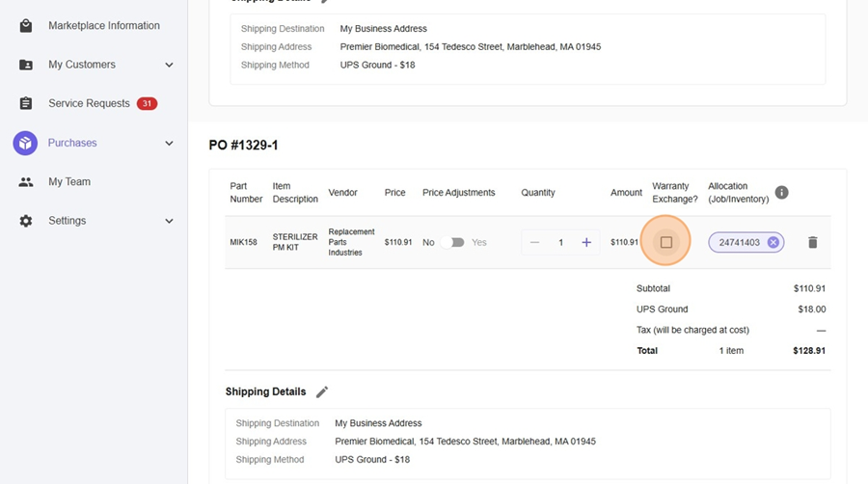The image size is (868, 484).
Task: Expand the My Customers chevron
Action: [x=169, y=65]
